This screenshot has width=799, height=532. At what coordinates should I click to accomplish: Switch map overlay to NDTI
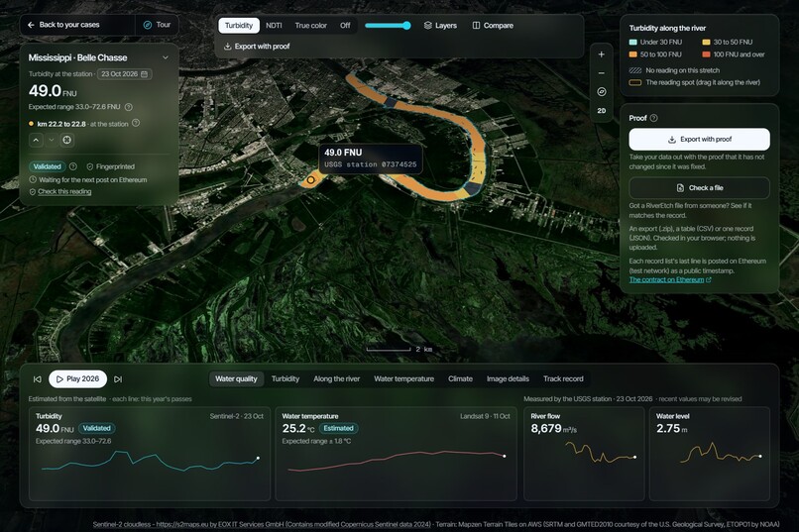[x=274, y=26]
